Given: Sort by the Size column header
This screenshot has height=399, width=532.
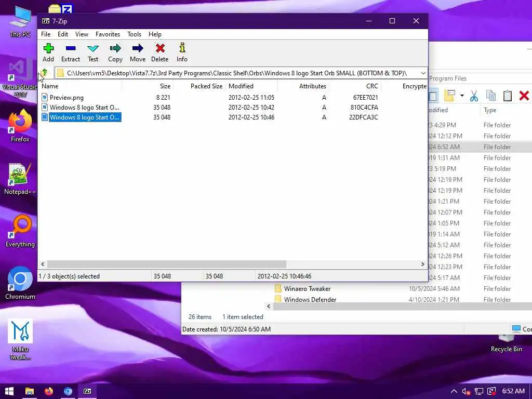Looking at the screenshot, I should click(x=148, y=86).
